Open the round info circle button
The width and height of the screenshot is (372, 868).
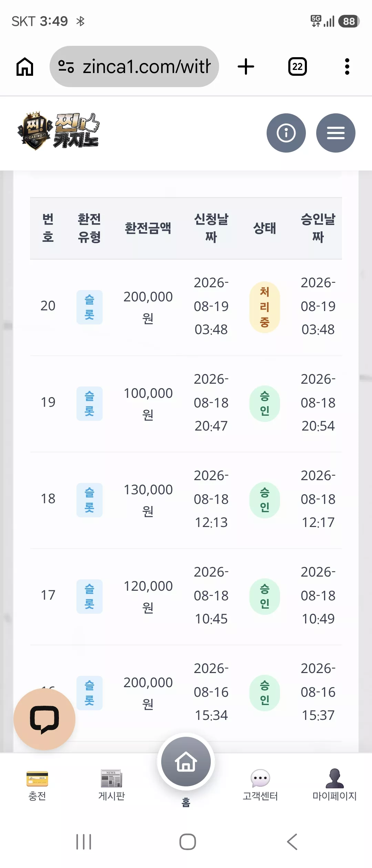[286, 133]
